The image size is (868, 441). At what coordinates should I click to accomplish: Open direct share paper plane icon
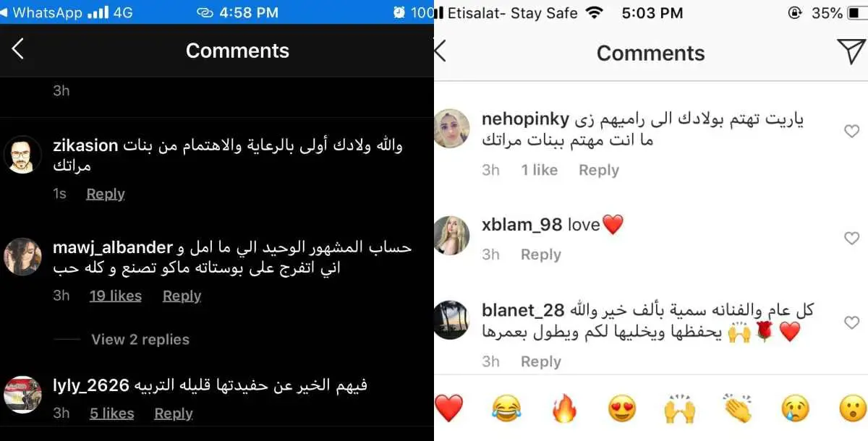click(x=852, y=52)
